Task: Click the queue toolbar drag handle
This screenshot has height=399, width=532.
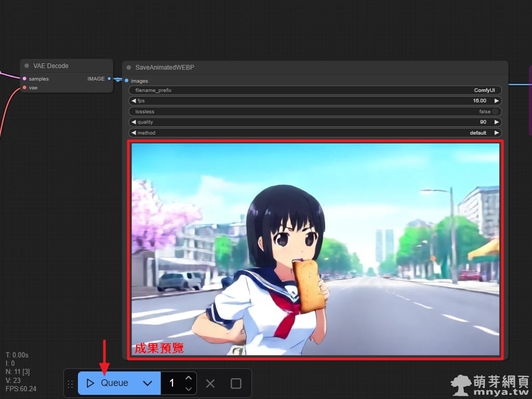Action: pos(70,384)
